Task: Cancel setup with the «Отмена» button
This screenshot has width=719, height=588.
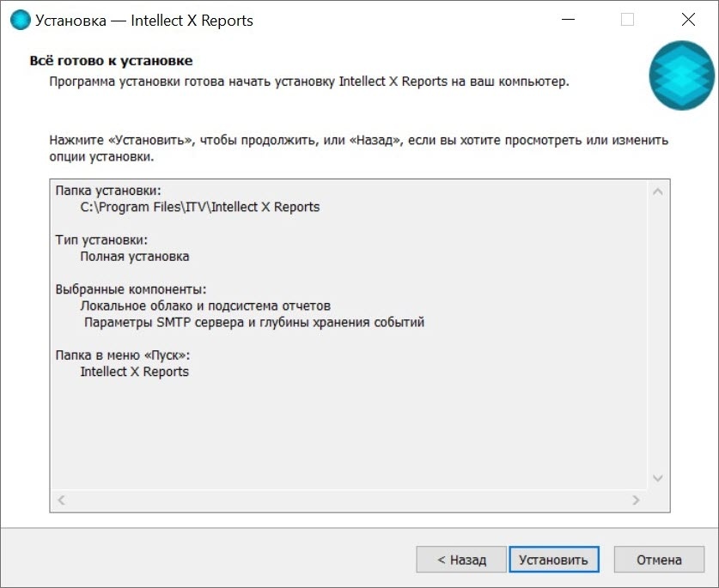Action: coord(659,560)
